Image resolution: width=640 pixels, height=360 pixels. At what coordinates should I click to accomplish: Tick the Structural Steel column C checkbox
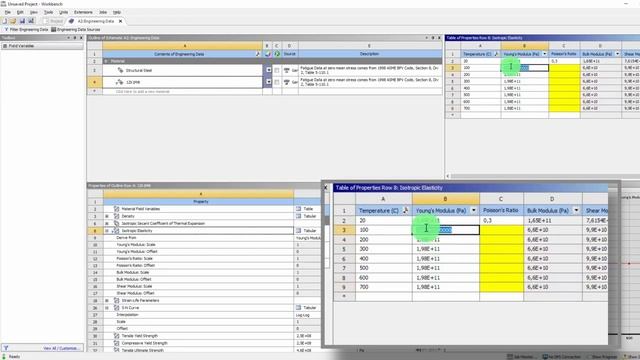pos(277,70)
